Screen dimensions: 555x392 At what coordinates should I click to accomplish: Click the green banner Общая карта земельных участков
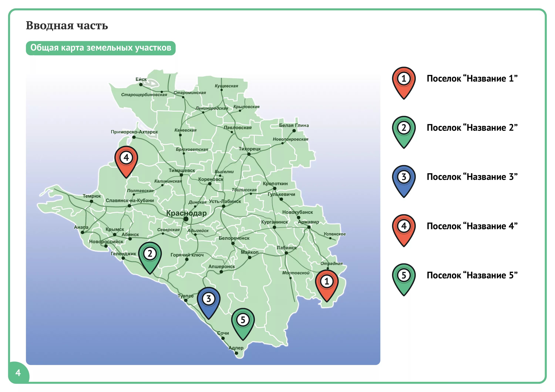(x=101, y=48)
